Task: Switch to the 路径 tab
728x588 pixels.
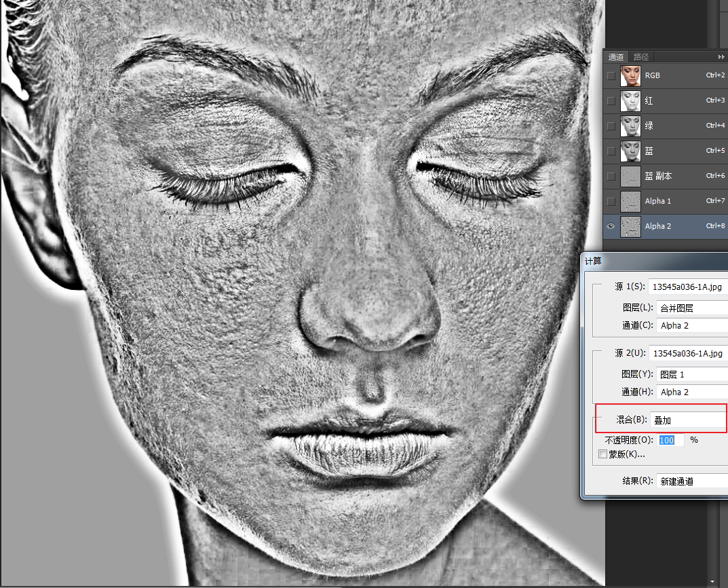Action: point(641,56)
